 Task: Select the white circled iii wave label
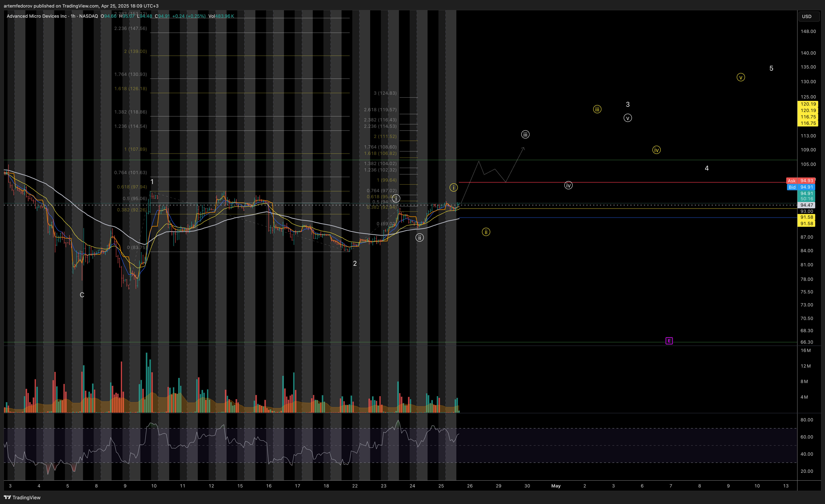[525, 135]
